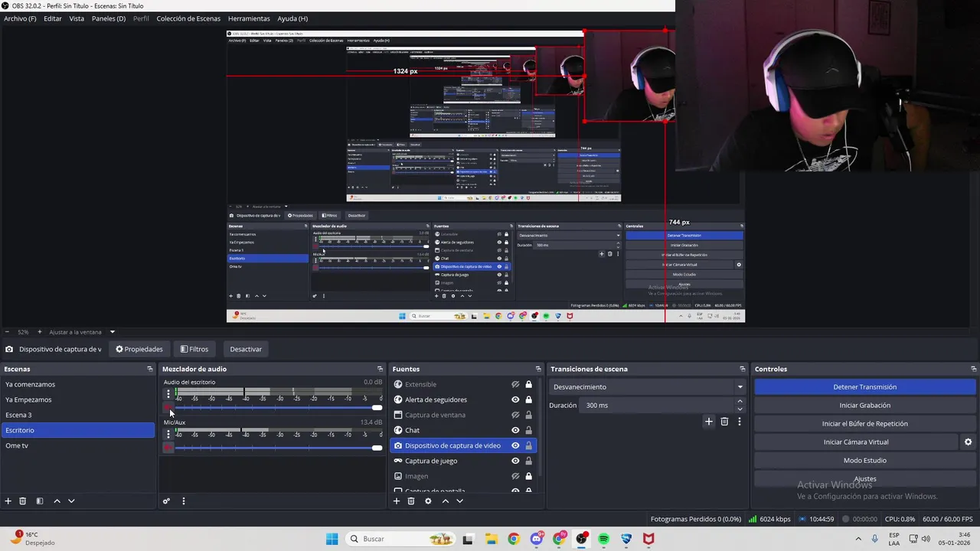Image resolution: width=980 pixels, height=551 pixels.
Task: Open Herramientas menu
Action: coord(249,18)
